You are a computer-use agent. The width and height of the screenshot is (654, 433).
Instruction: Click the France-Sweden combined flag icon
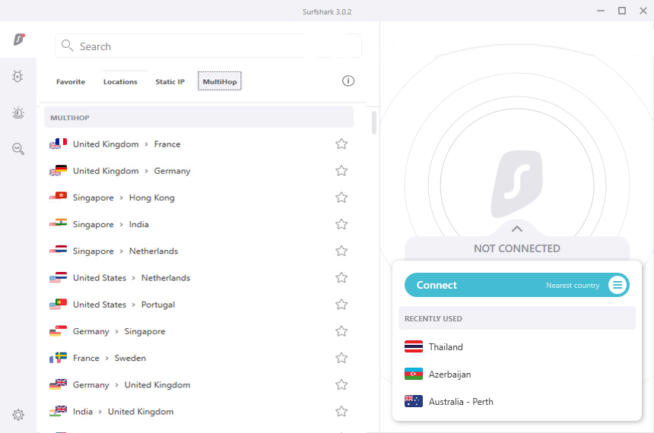pyautogui.click(x=58, y=357)
